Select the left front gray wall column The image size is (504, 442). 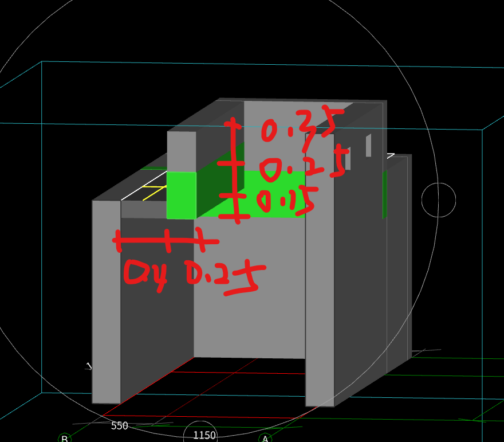pyautogui.click(x=107, y=302)
